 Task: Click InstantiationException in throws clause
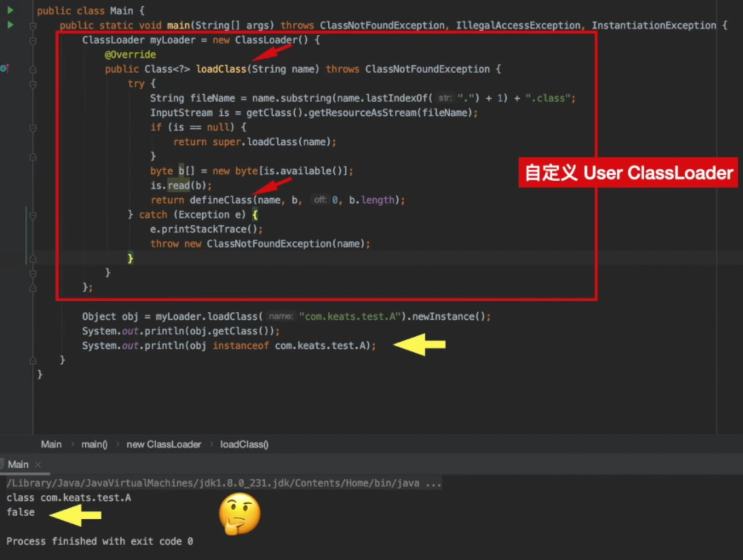(654, 26)
